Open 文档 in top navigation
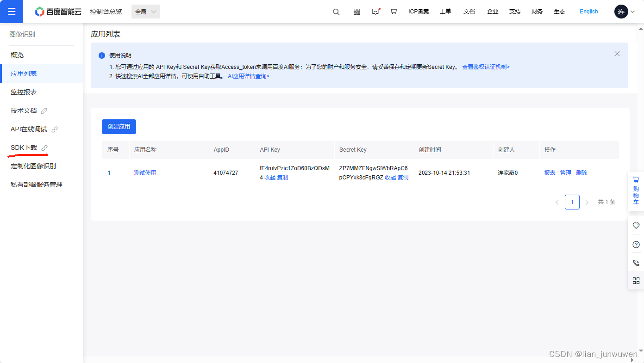Image resolution: width=644 pixels, height=363 pixels. [x=469, y=12]
